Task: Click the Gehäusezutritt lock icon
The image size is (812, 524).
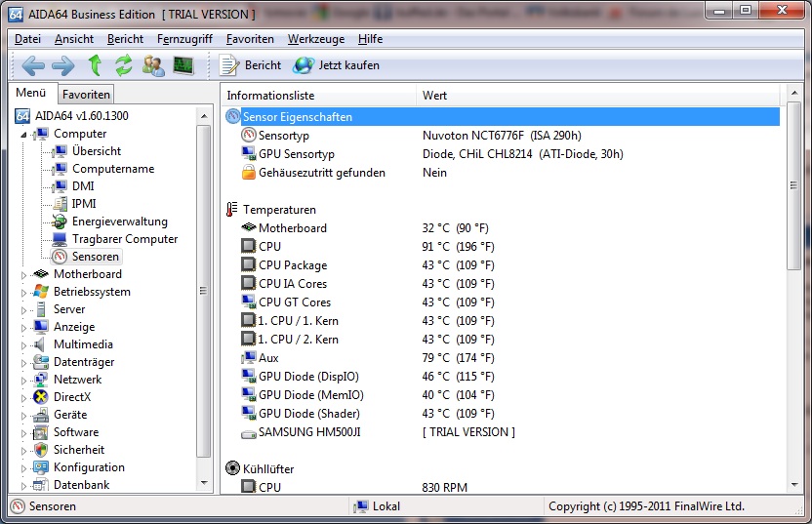Action: 249,173
